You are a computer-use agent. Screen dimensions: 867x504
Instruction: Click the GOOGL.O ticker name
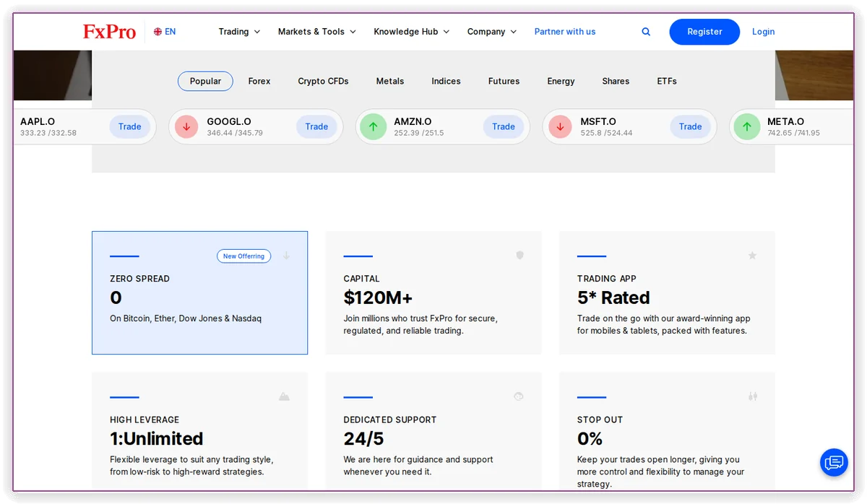tap(229, 121)
